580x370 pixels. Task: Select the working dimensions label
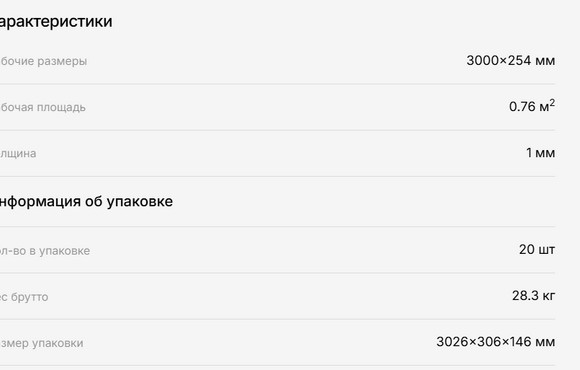(x=43, y=61)
